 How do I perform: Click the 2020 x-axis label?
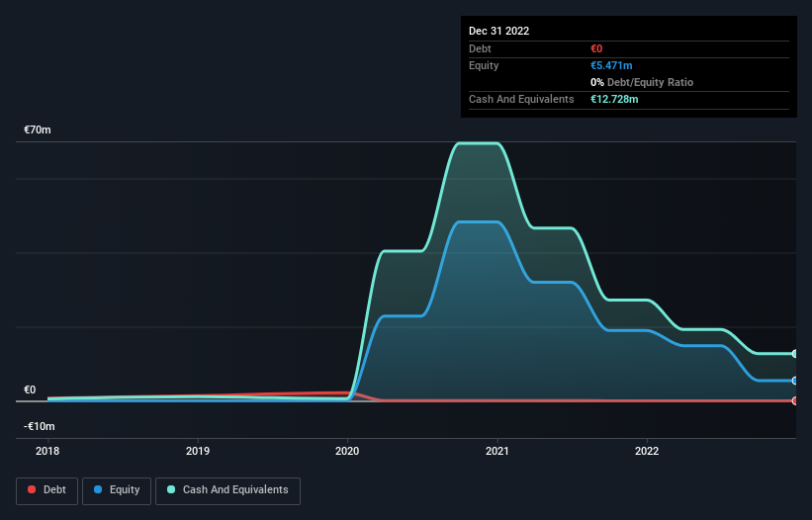pyautogui.click(x=347, y=451)
